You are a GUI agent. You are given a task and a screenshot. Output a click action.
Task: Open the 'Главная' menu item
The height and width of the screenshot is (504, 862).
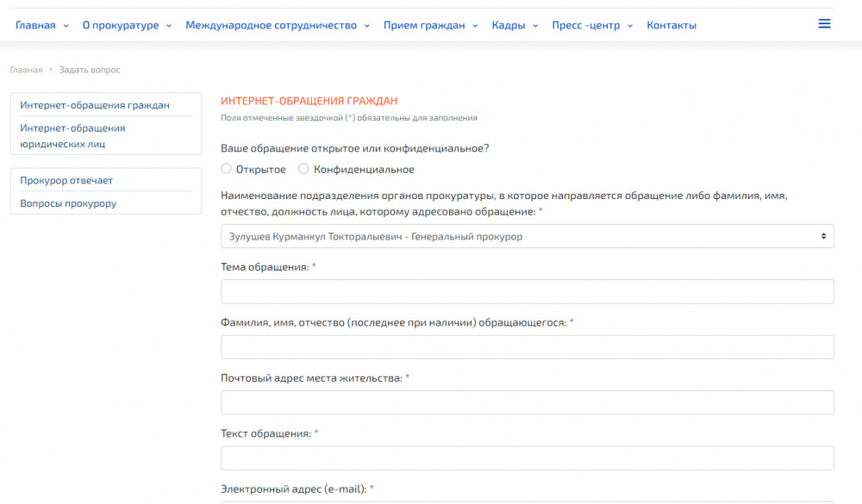(x=35, y=25)
